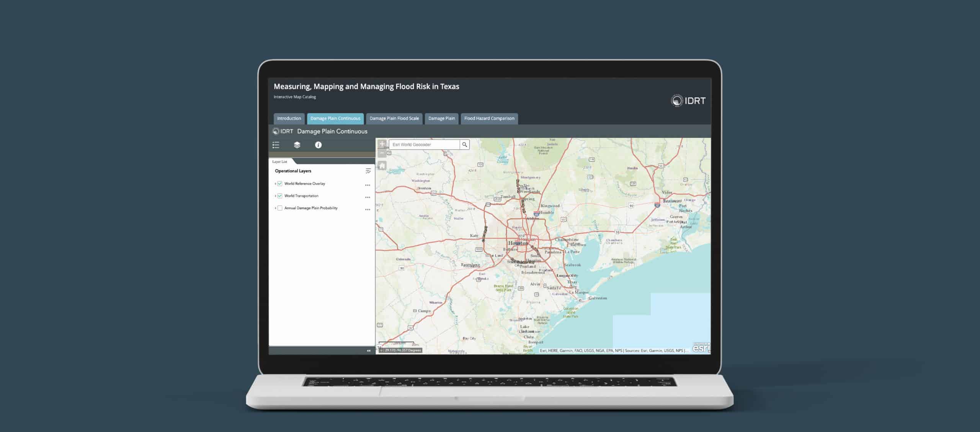Uncheck World Transportation layer
980x432 pixels.
[280, 196]
